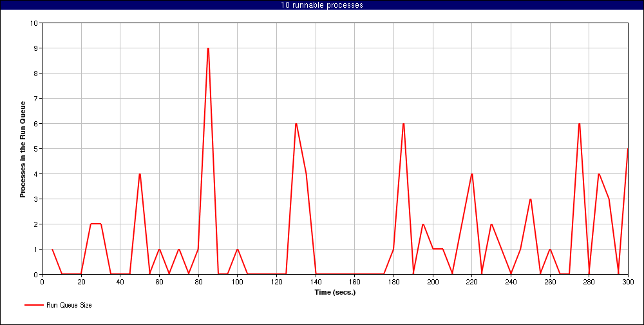This screenshot has height=325, width=644.
Task: Click the "Processes in the Run Queue" y-axis title
Action: point(23,149)
